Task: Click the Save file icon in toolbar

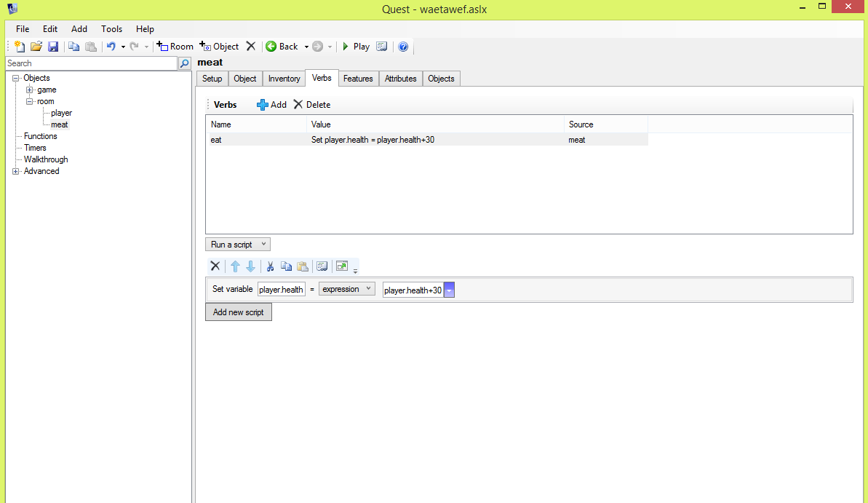Action: 53,47
